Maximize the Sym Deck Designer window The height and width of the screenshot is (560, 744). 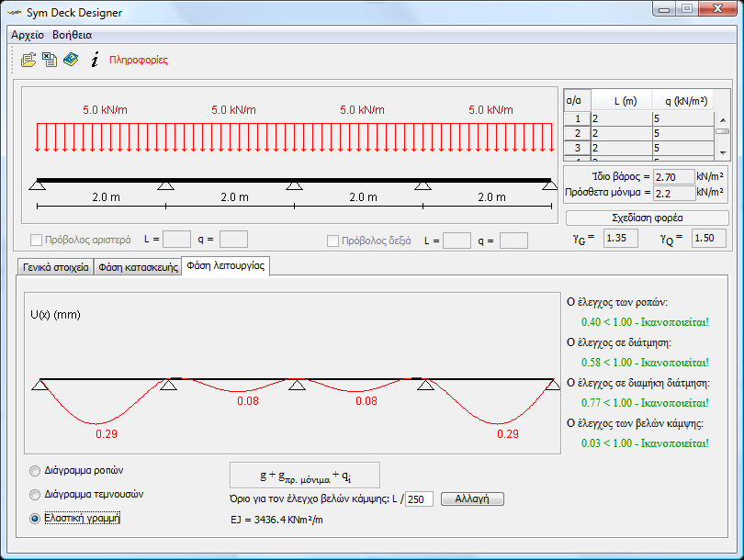click(x=686, y=9)
